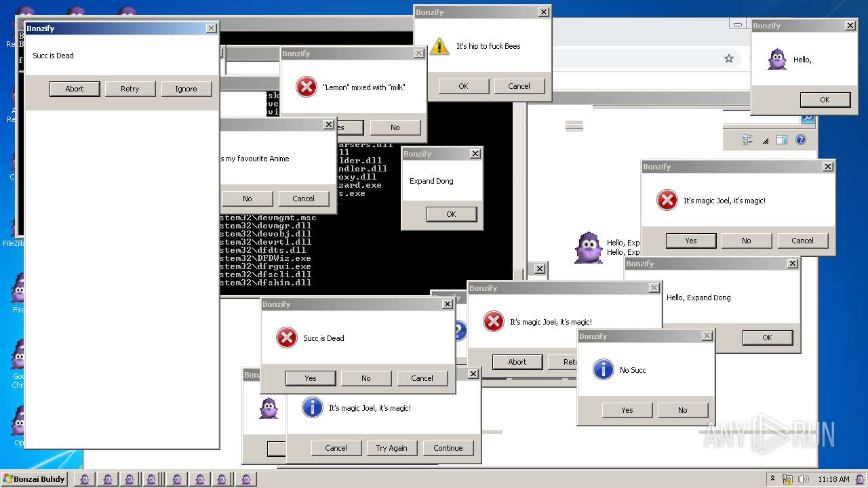Screen dimensions: 868x488
Task: Click the yellow warning icon beside "It's hip to fuck Bees"
Action: (x=439, y=46)
